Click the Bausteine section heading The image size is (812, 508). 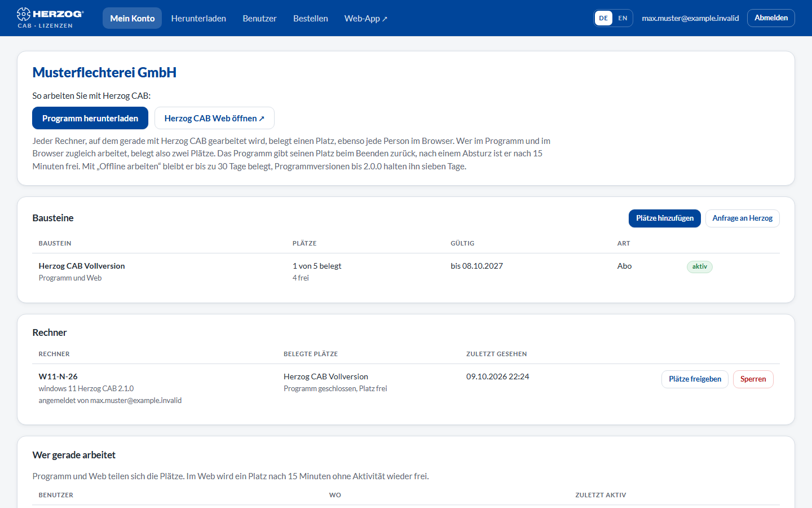(53, 218)
